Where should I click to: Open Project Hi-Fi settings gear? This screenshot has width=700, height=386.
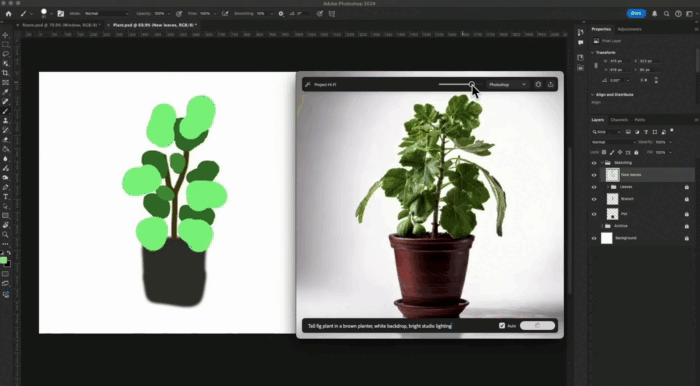(x=538, y=84)
